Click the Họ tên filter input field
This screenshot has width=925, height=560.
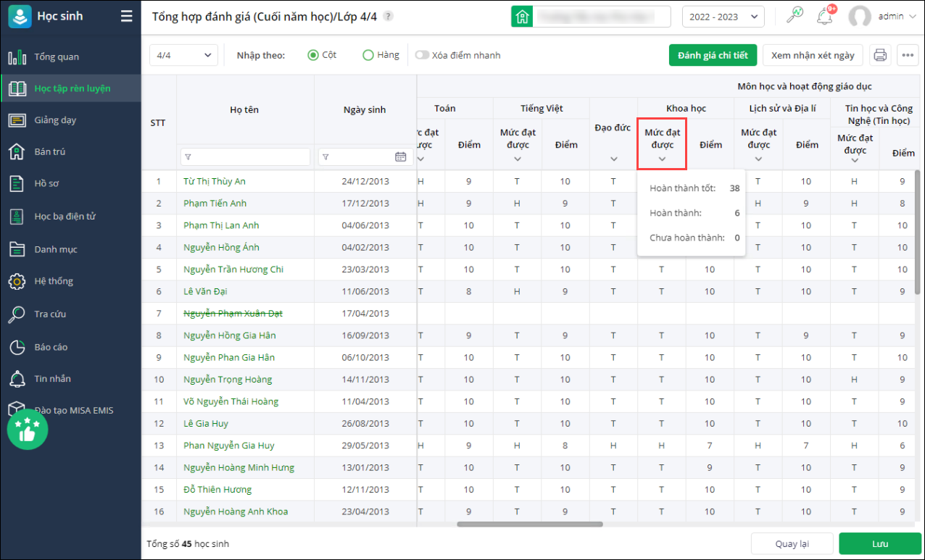[245, 156]
